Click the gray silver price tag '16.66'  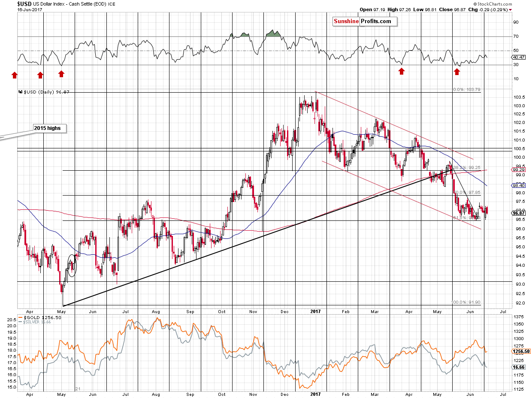pyautogui.click(x=519, y=368)
